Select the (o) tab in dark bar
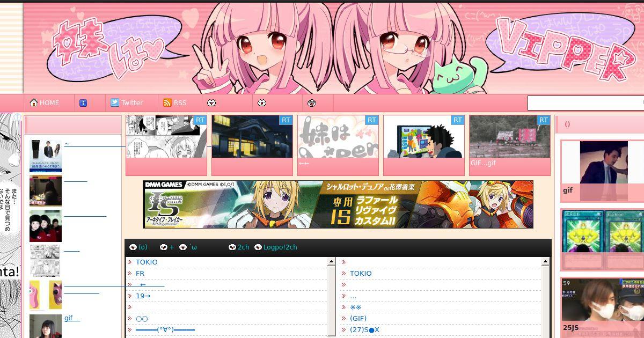 tap(143, 247)
